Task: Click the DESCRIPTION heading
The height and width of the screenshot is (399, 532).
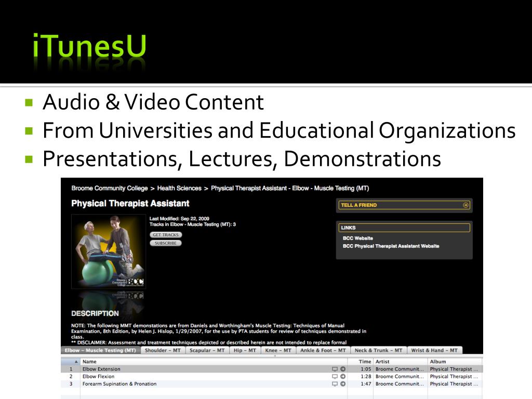Action: point(95,313)
